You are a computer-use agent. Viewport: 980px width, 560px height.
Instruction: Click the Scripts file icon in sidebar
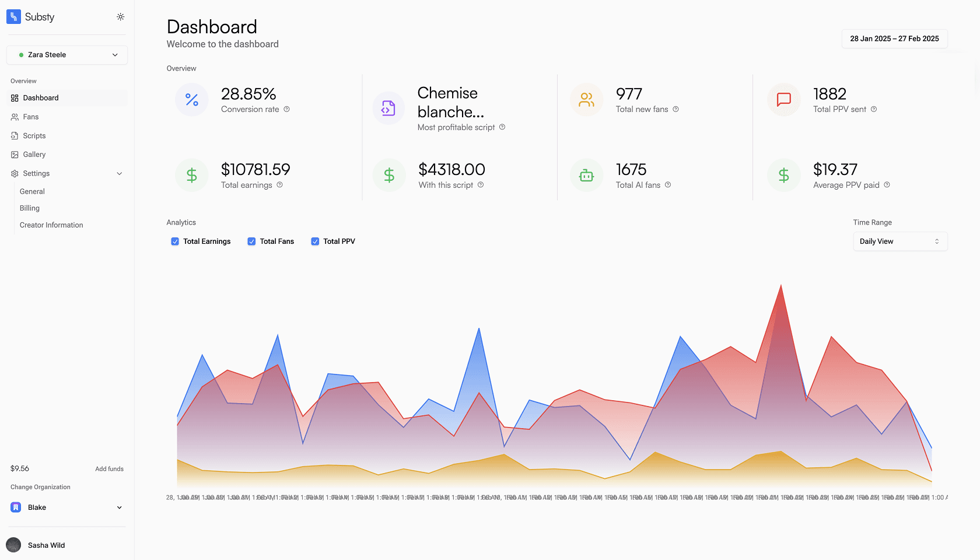pyautogui.click(x=15, y=136)
